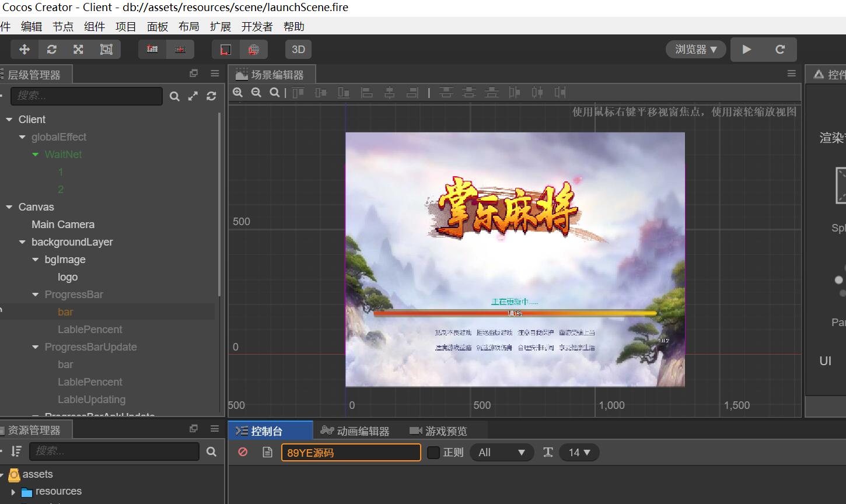Open asset sort order button
The image size is (846, 504).
click(16, 451)
